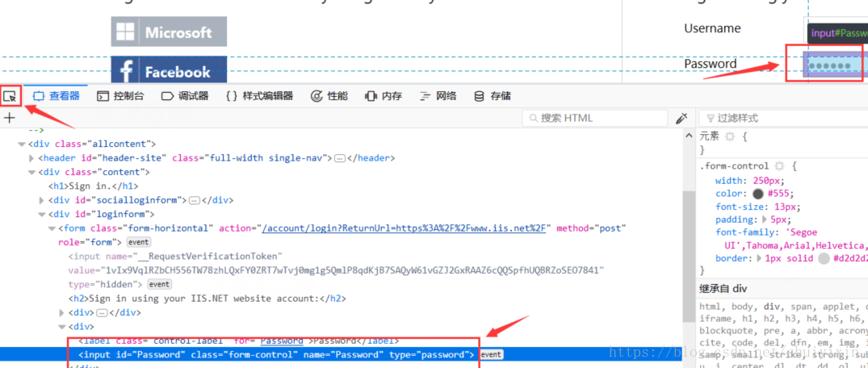The width and height of the screenshot is (868, 368).
Task: Collapse the div class allcontent node
Action: click(x=22, y=144)
